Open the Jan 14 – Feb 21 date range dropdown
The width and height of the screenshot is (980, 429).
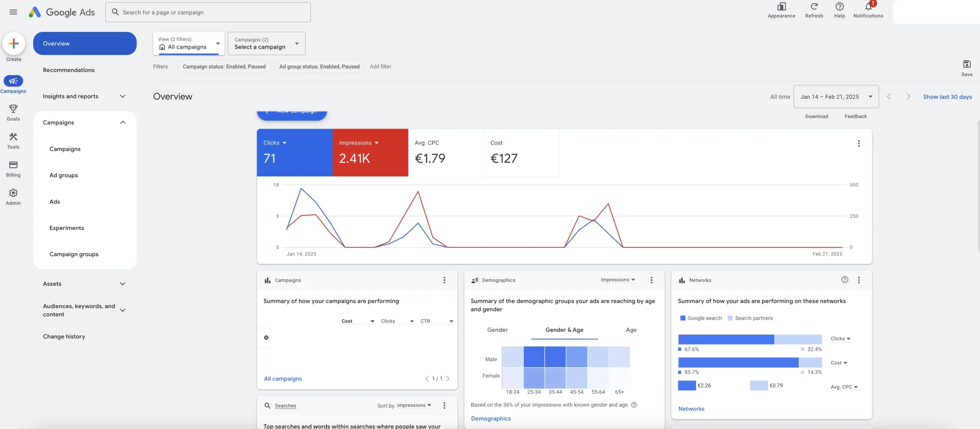[836, 97]
